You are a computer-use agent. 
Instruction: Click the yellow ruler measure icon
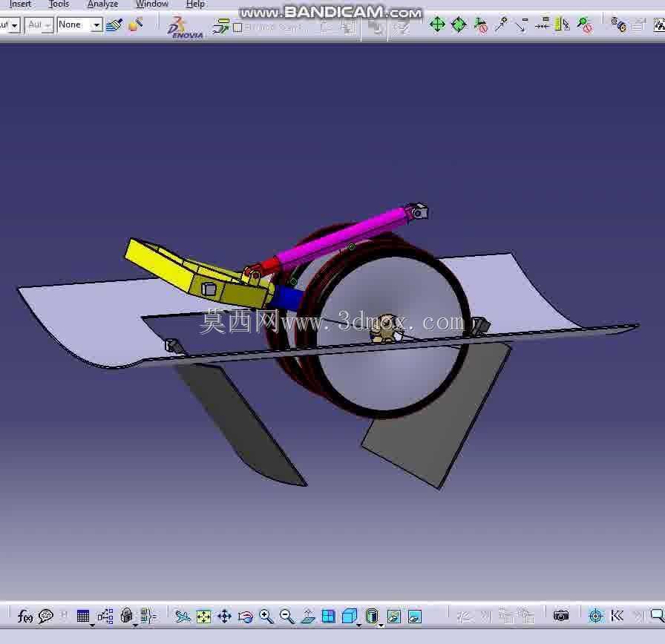click(562, 24)
